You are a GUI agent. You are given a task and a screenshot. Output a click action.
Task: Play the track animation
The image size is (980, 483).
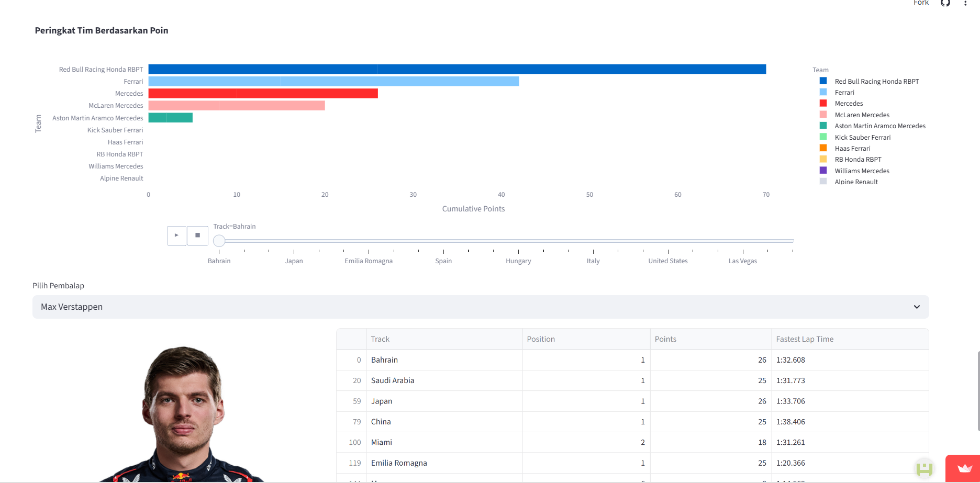[176, 235]
